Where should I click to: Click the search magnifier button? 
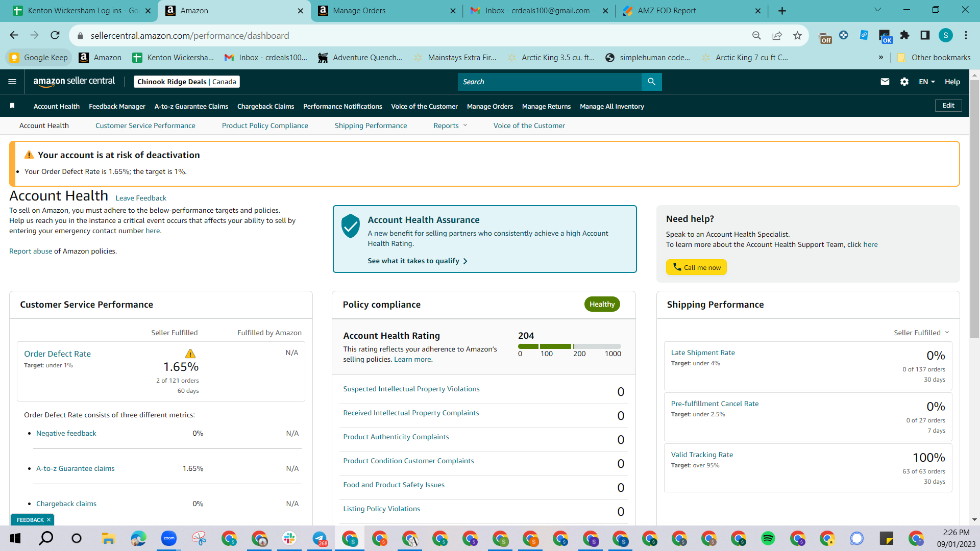(651, 82)
